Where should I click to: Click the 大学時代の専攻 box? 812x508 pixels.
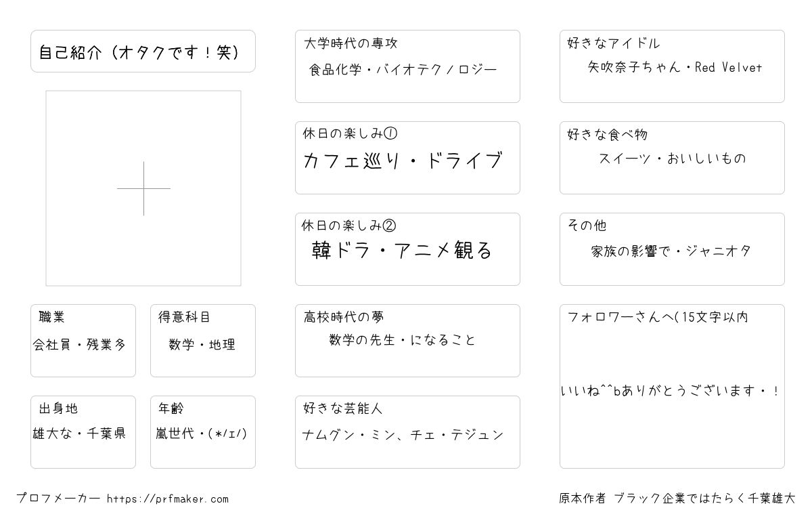[407, 66]
